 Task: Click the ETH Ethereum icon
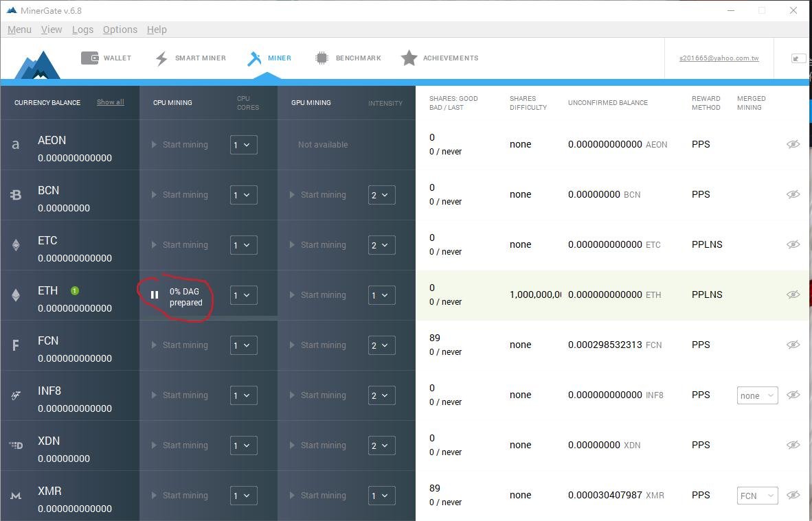(x=16, y=295)
